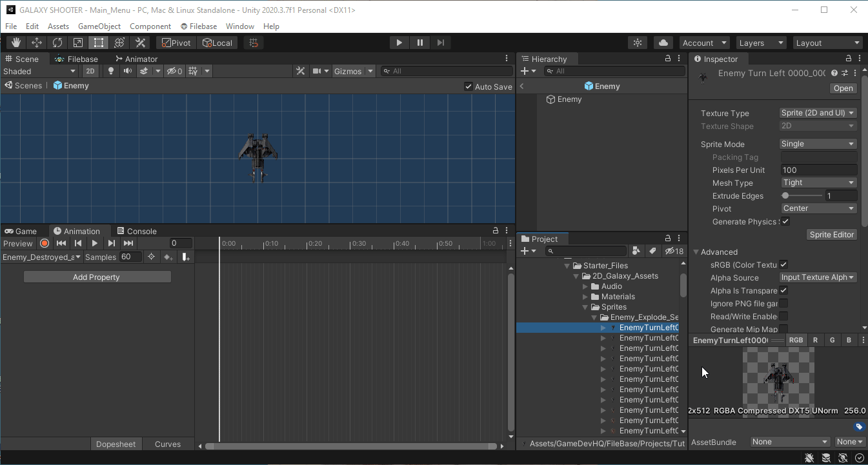The height and width of the screenshot is (465, 868).
Task: Select the combined Transform tool
Action: pos(119,43)
